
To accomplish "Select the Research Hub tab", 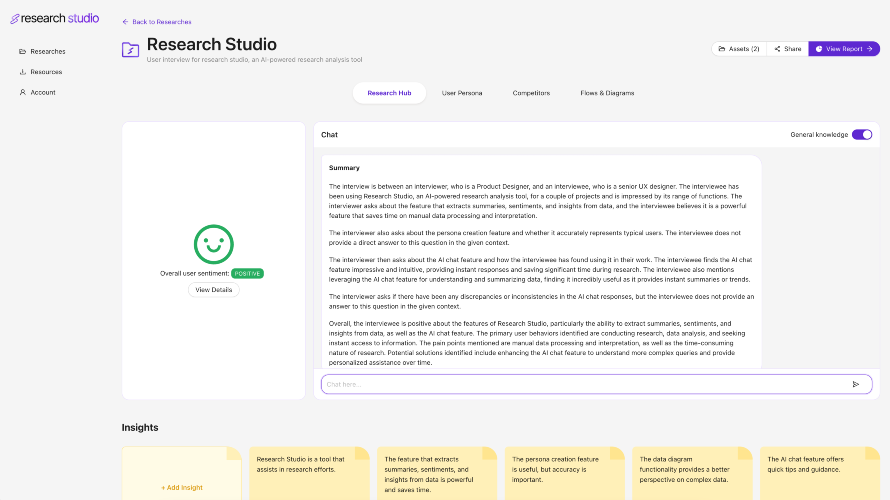I will [389, 93].
